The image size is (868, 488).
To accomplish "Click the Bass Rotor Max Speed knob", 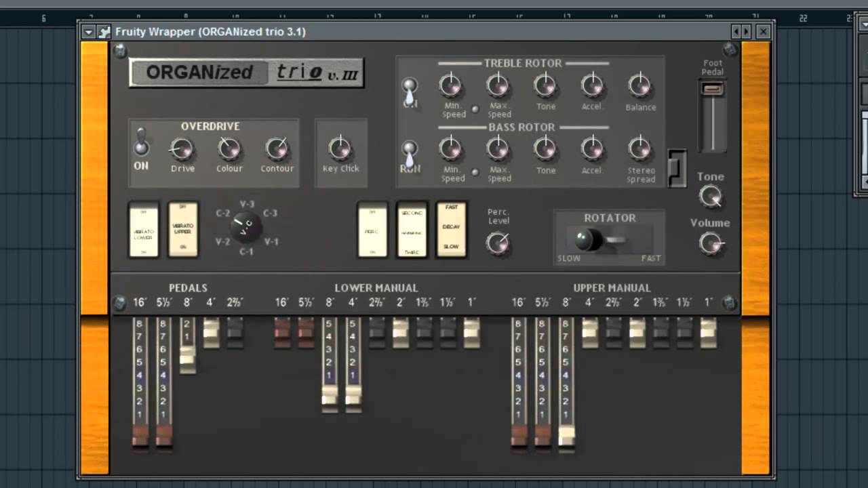I will click(x=498, y=148).
